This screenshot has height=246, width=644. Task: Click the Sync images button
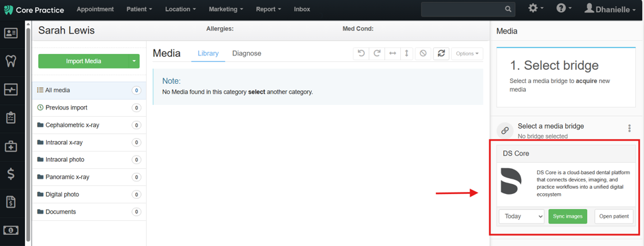click(x=567, y=216)
